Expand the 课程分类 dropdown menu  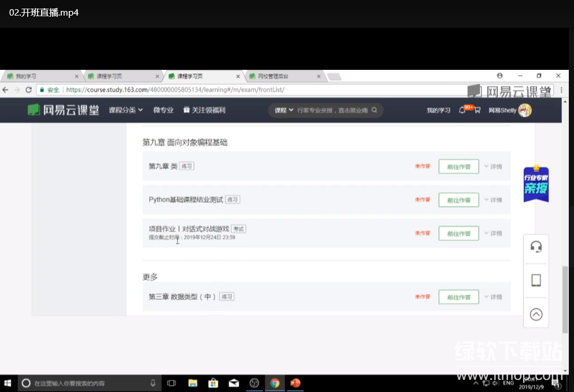(126, 110)
